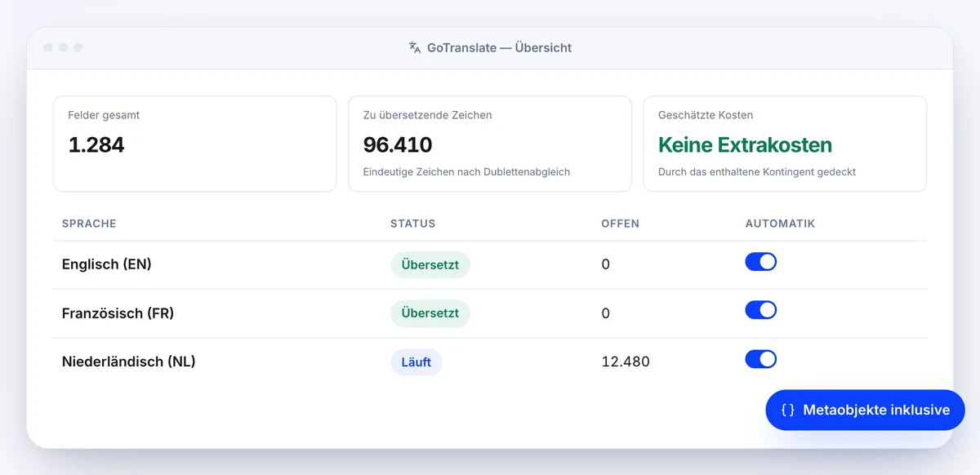Click the GoTranslate — Übersicht window title
This screenshot has height=475, width=980.
(x=499, y=48)
